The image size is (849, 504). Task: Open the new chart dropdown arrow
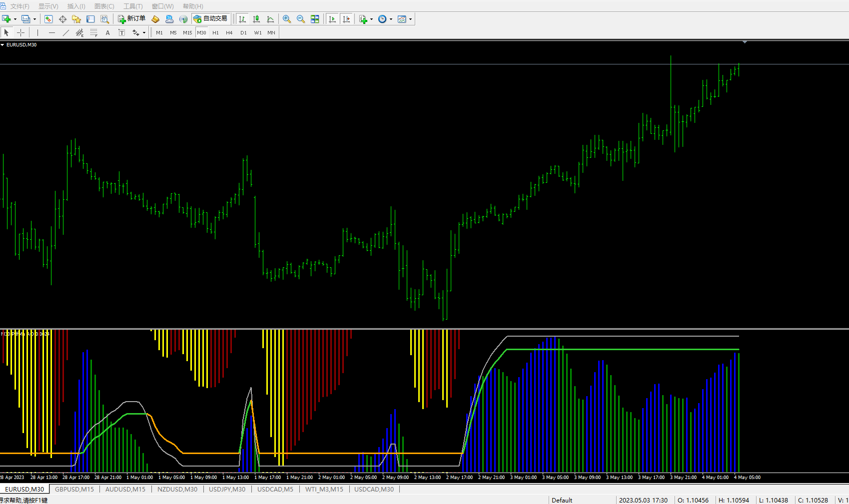click(x=15, y=19)
